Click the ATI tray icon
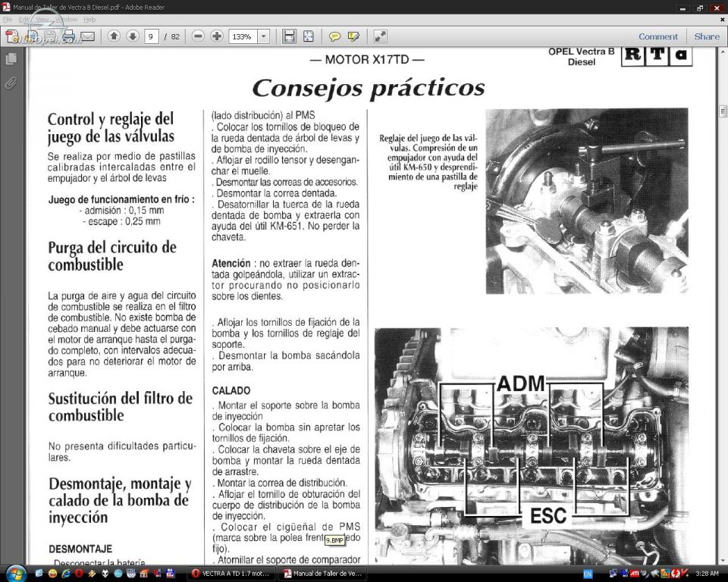728x582 pixels. click(634, 574)
